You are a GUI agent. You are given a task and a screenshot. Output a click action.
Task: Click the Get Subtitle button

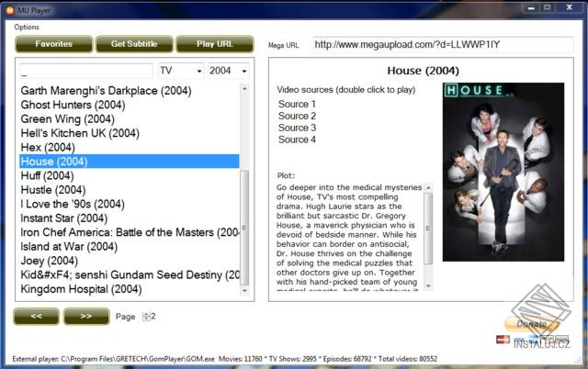coord(134,44)
